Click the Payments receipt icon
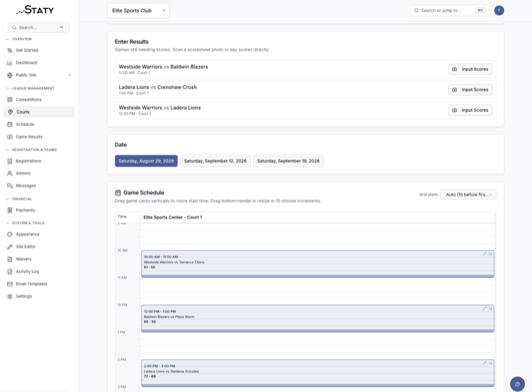Screen dimensions: 532x392 pos(10,210)
